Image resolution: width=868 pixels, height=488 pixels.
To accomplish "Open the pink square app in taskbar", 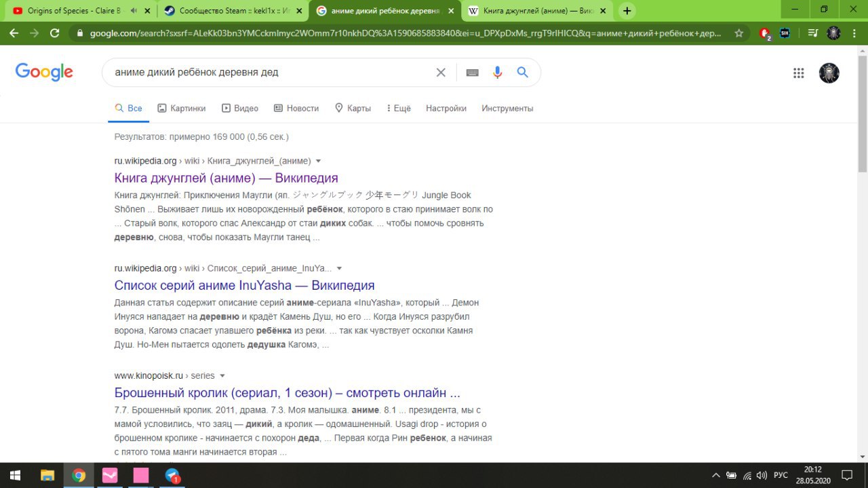I will click(x=141, y=475).
